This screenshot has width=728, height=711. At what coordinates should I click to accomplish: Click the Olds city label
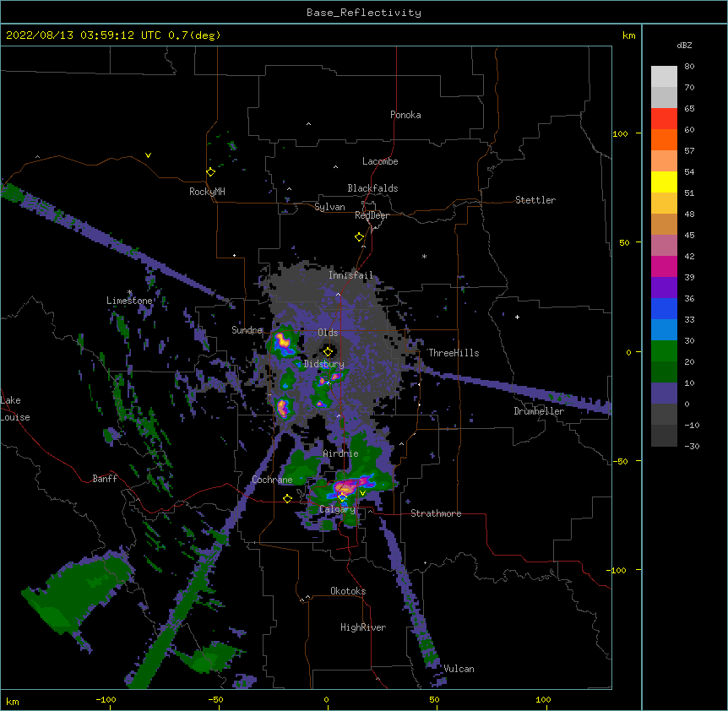pos(328,333)
